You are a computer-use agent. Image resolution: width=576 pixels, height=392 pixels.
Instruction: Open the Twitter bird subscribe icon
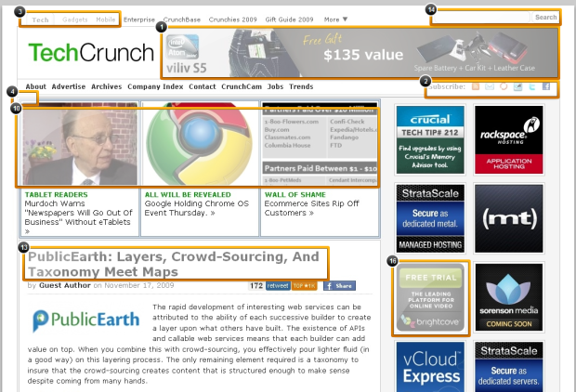[x=532, y=86]
